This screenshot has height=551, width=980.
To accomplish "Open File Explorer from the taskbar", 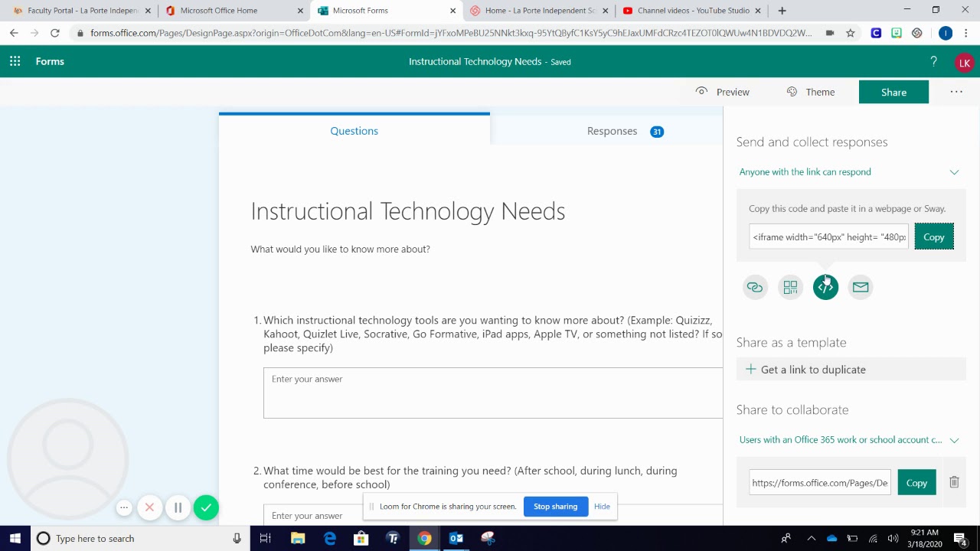I will tap(298, 538).
